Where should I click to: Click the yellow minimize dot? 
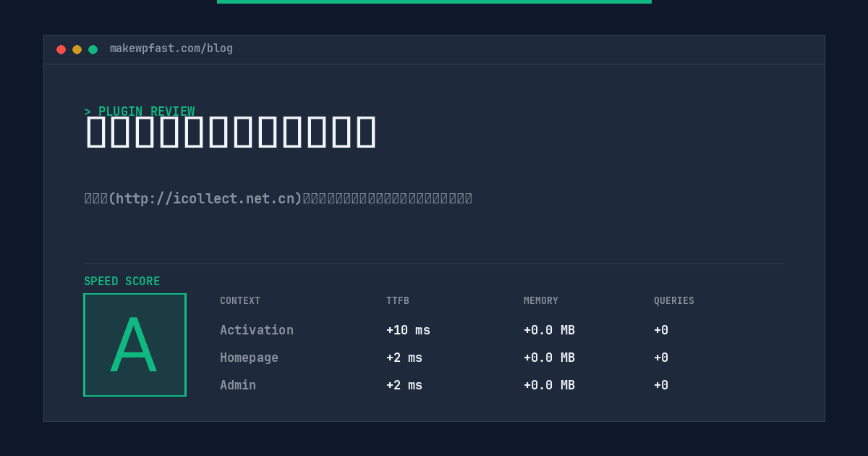click(x=77, y=49)
